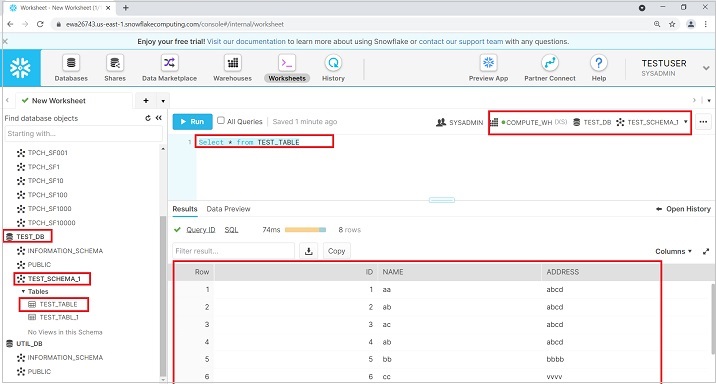Open the worksheet context dropdown arrow

point(685,122)
